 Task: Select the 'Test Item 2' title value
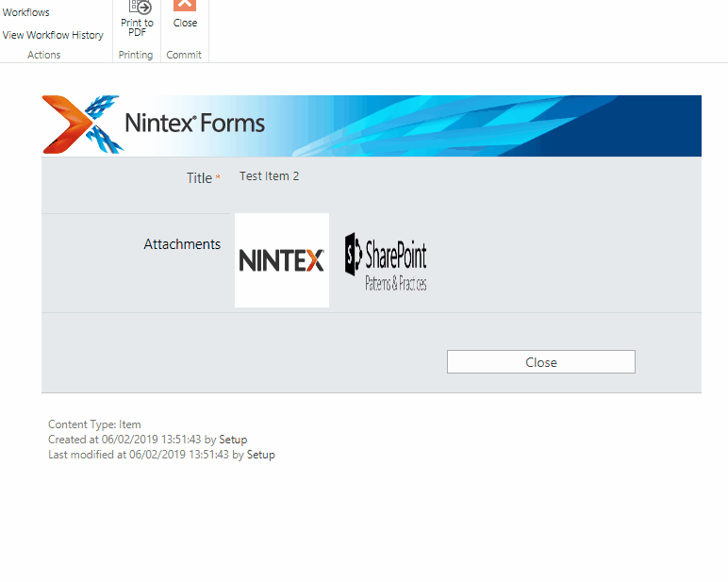coord(270,176)
